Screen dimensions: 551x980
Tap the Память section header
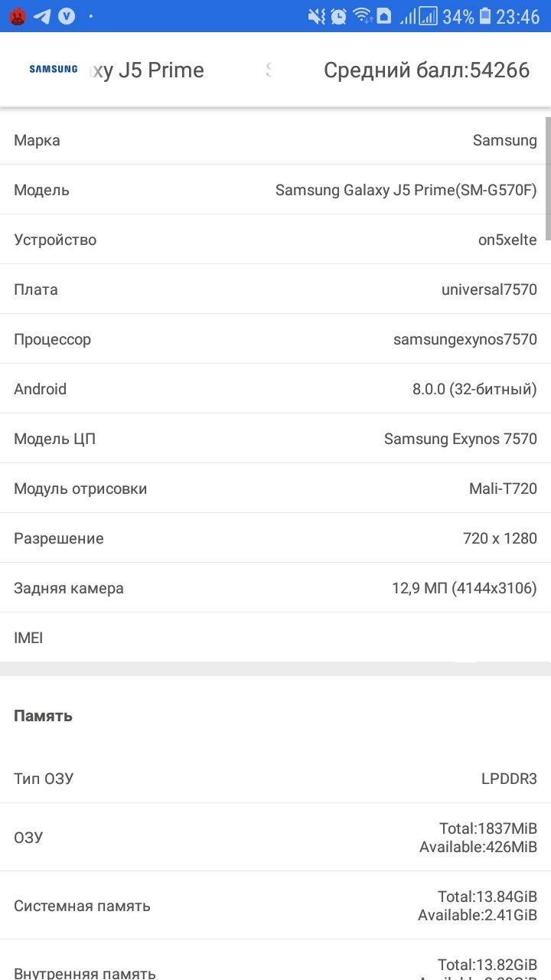(44, 716)
